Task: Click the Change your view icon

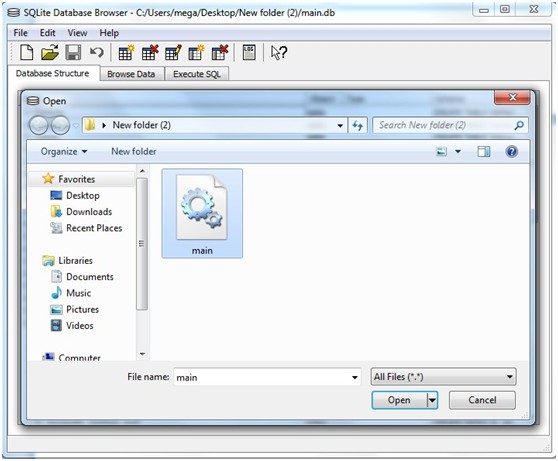Action: pos(442,152)
